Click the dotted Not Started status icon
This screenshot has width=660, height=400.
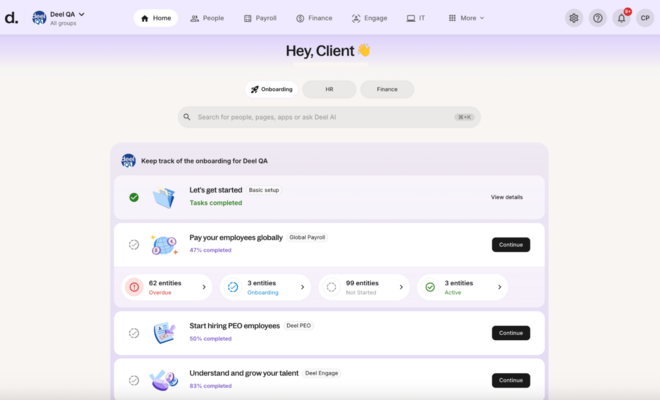click(331, 287)
